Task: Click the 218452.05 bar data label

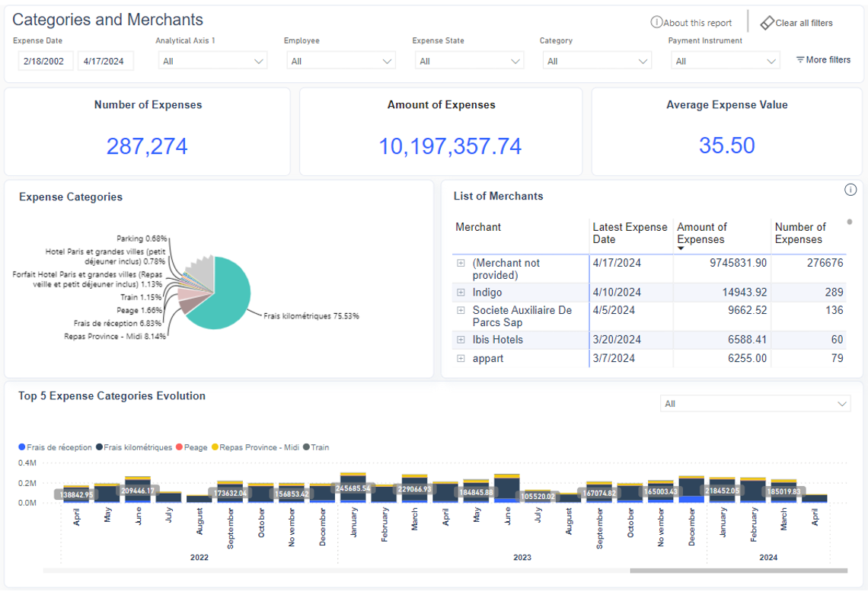Action: tap(722, 491)
